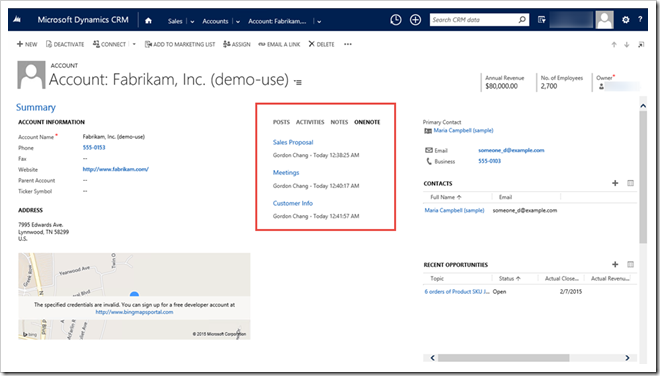
Task: Click ADD TO MARKETING LIST
Action: click(180, 44)
